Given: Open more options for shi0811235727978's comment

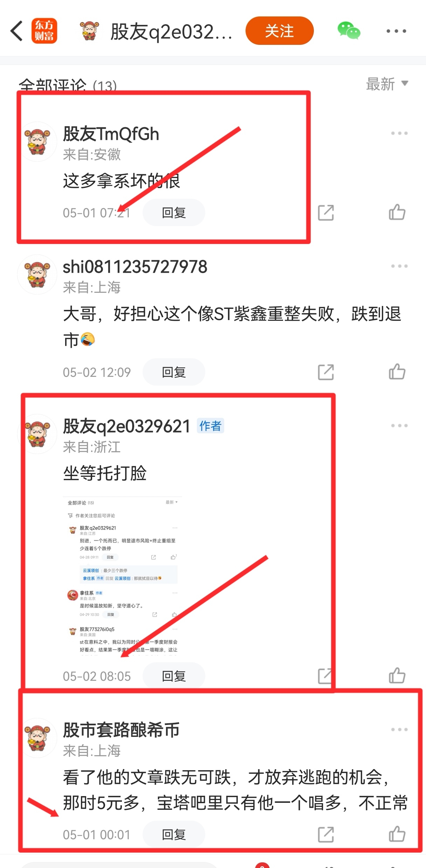Looking at the screenshot, I should [x=399, y=266].
